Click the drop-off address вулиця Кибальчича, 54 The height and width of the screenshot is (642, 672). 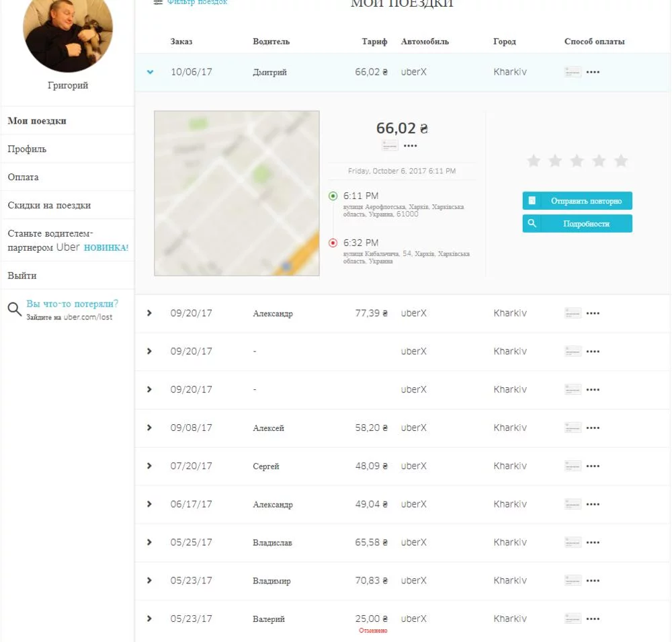pyautogui.click(x=407, y=257)
